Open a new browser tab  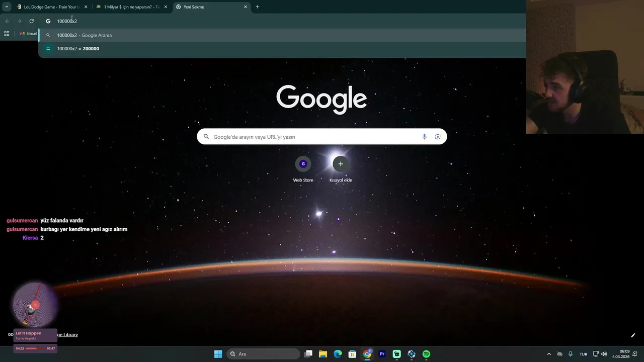pos(258,7)
